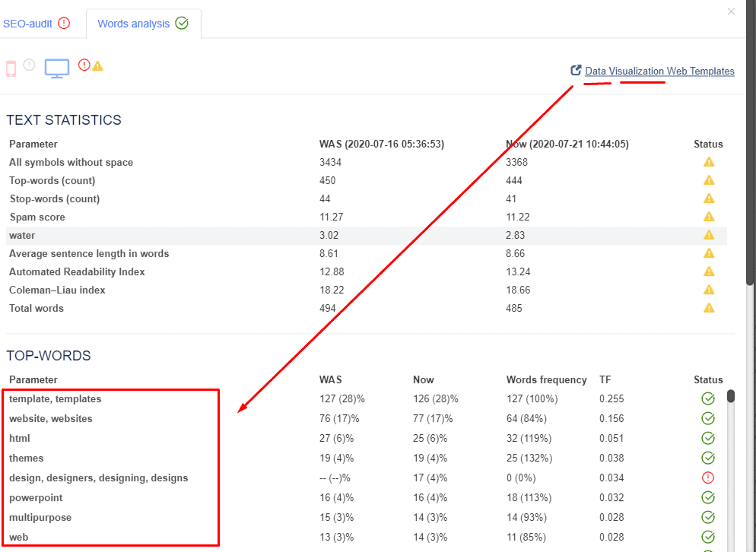Click the external link icon before Data Visualization Web Templates
Viewport: 756px width, 552px height.
[x=576, y=70]
